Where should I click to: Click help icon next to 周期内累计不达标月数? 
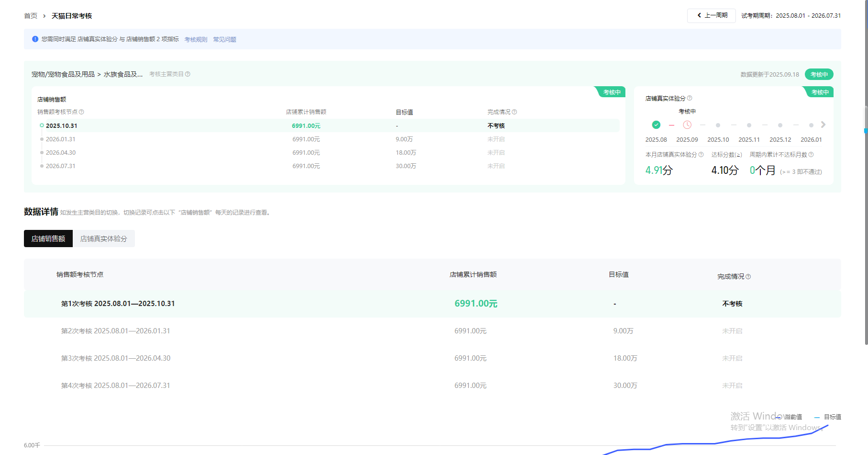click(x=811, y=155)
